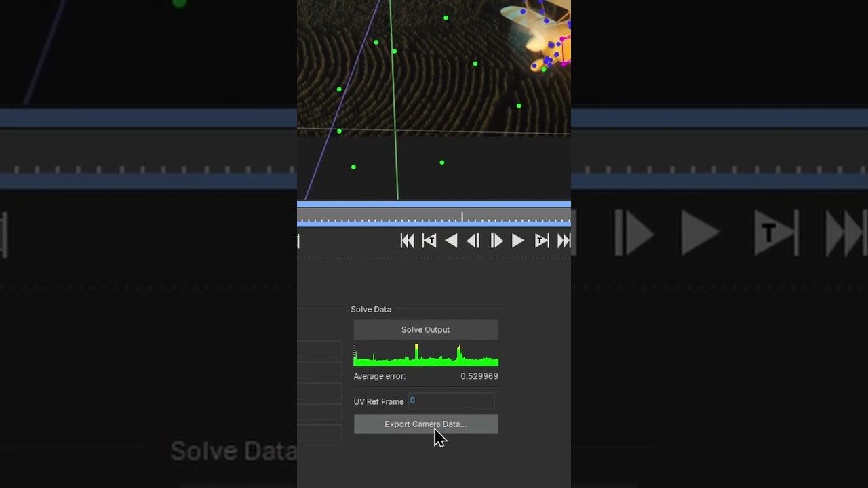Click the Solve Output button
This screenshot has height=488, width=868.
tap(426, 330)
